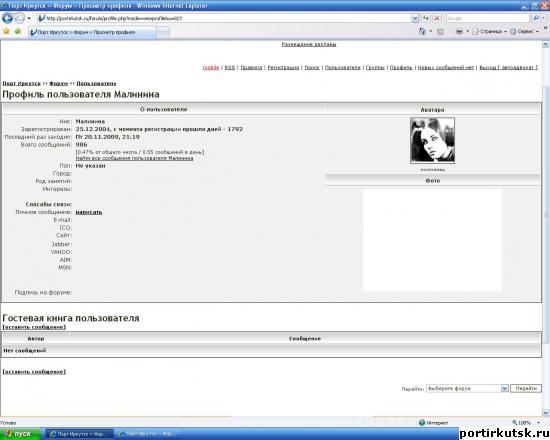Click the Refresh page icon
Image resolution: width=550 pixels, height=440 pixels.
click(x=426, y=18)
